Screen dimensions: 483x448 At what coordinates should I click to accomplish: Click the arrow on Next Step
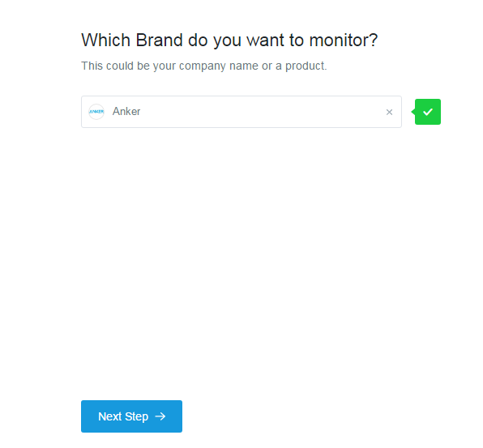(x=160, y=416)
